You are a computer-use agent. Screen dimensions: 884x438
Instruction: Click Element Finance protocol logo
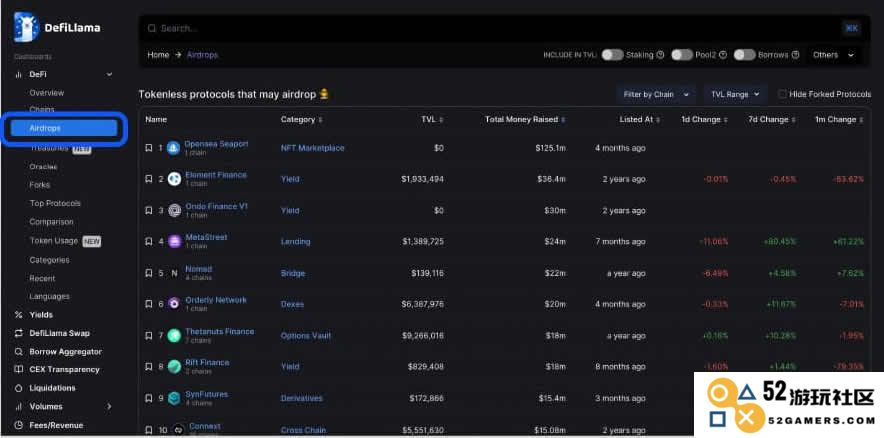pyautogui.click(x=174, y=179)
